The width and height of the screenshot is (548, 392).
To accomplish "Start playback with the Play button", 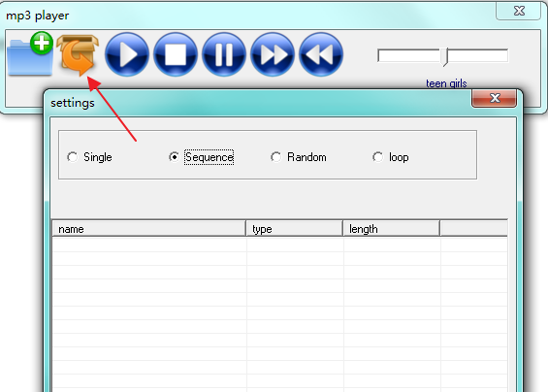I will [x=127, y=54].
